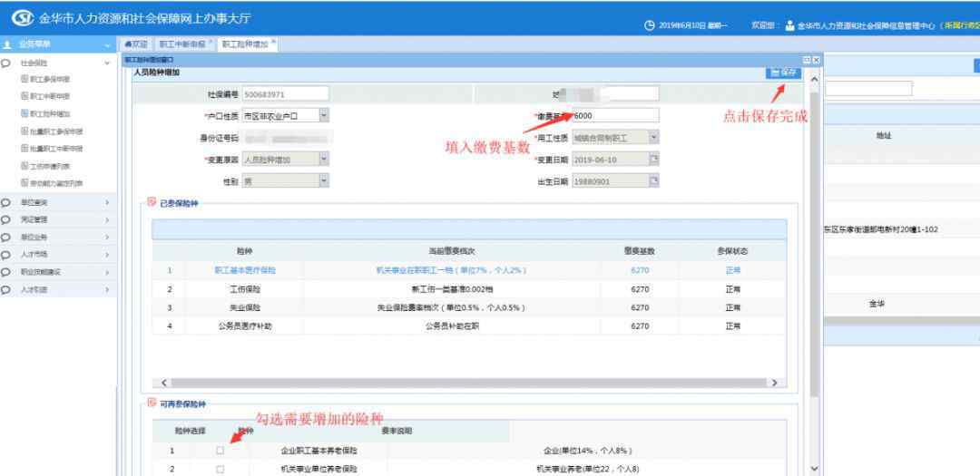980x476 pixels.
Task: Click the 已参保险种 section shield icon
Action: [152, 202]
